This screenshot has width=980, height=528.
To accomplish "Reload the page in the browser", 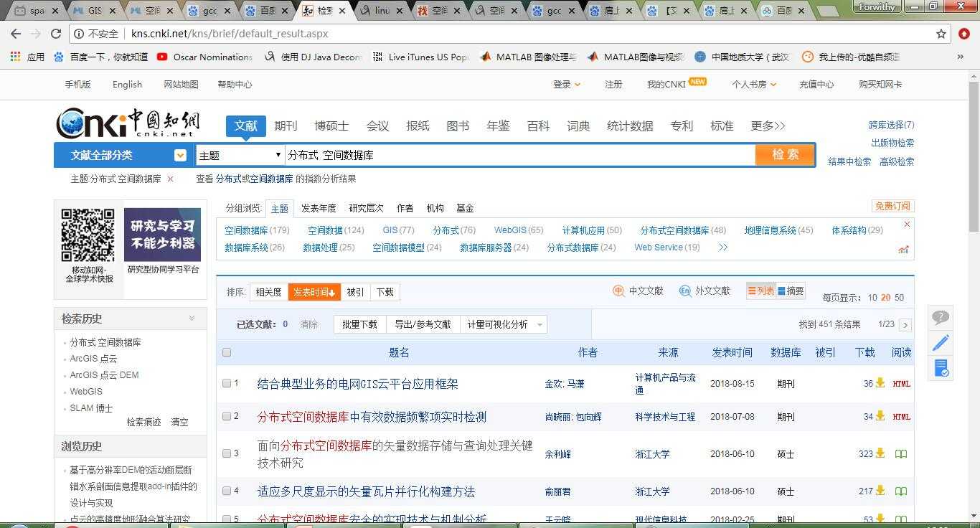I will (56, 34).
